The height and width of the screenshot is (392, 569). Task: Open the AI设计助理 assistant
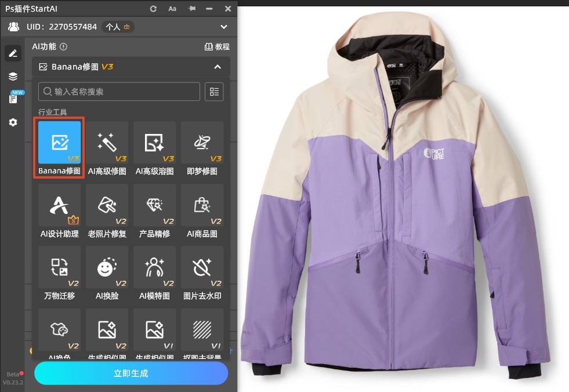(59, 206)
